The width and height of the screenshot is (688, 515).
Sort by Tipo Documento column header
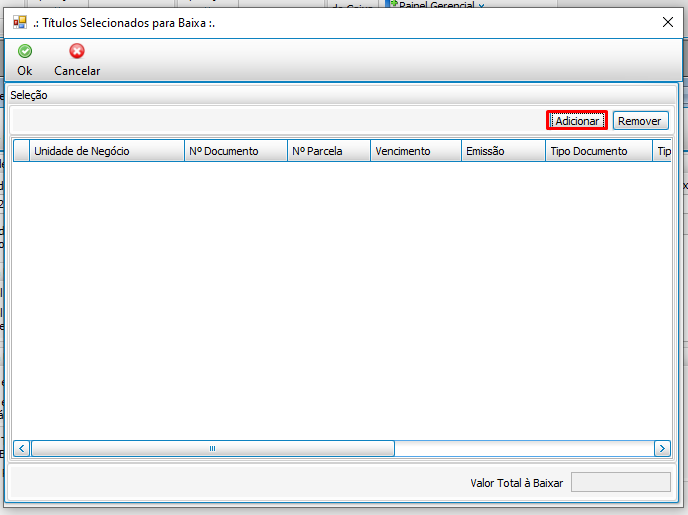tap(598, 151)
